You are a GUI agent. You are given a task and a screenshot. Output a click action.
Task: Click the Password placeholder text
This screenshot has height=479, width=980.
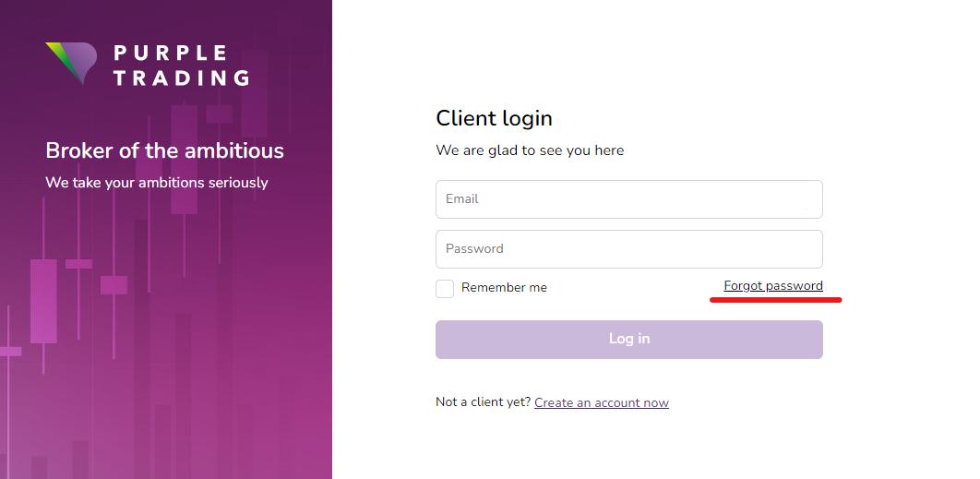coord(474,249)
